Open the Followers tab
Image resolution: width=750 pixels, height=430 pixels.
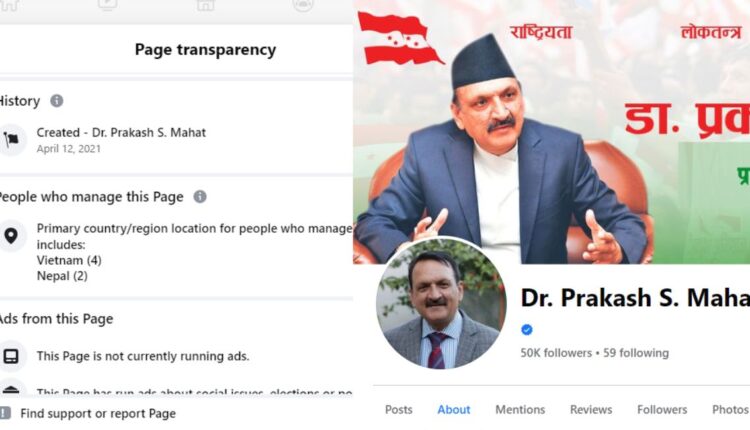662,410
